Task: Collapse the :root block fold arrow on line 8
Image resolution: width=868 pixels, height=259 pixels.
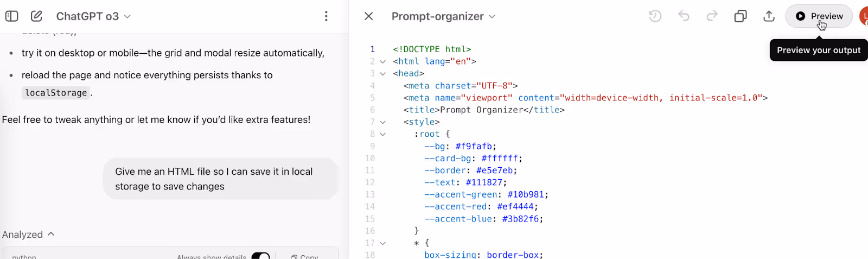Action: pyautogui.click(x=383, y=134)
